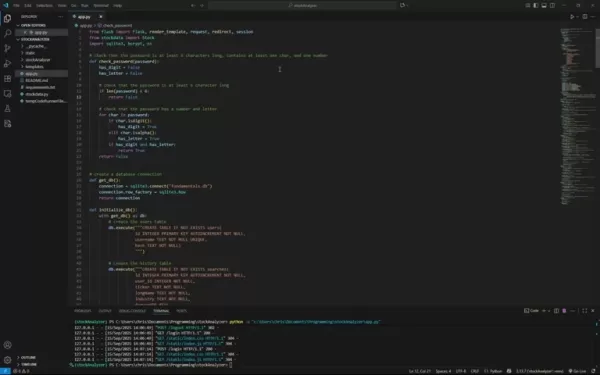600x375 pixels.
Task: Open the Extensions view
Action: [7, 78]
